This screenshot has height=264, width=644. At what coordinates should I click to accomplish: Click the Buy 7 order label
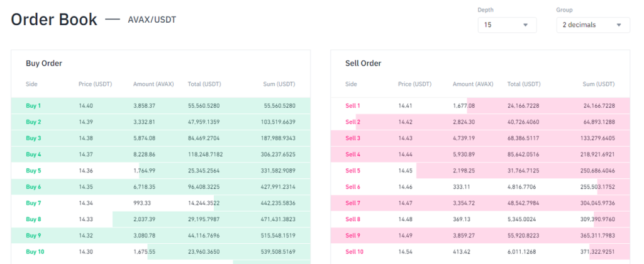point(33,203)
